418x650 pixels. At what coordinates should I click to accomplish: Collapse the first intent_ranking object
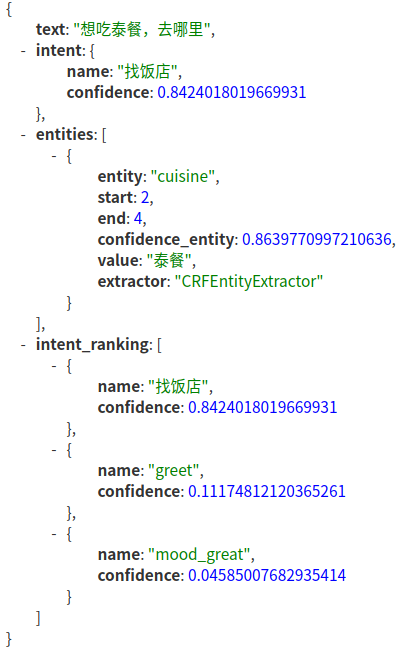pyautogui.click(x=54, y=366)
